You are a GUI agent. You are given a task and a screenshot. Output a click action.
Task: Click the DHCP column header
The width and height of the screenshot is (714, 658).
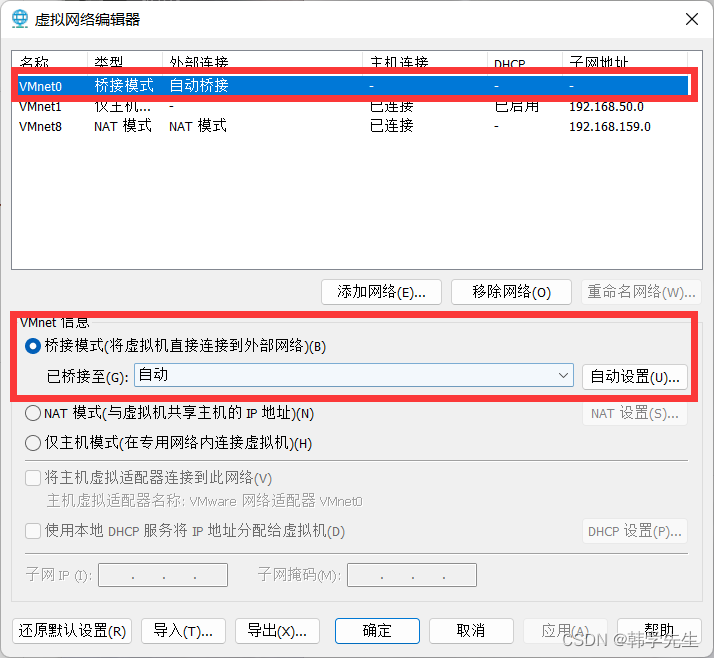click(x=525, y=61)
